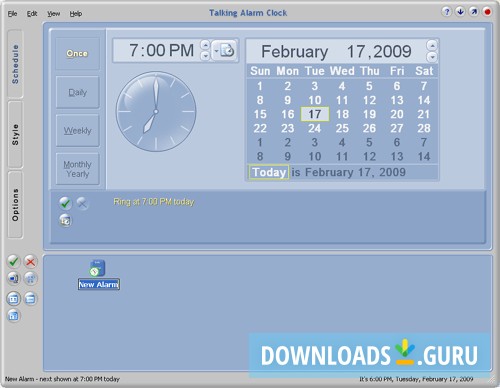Screen dimensions: 500x388
Task: Click the list view button
Action: (x=30, y=299)
